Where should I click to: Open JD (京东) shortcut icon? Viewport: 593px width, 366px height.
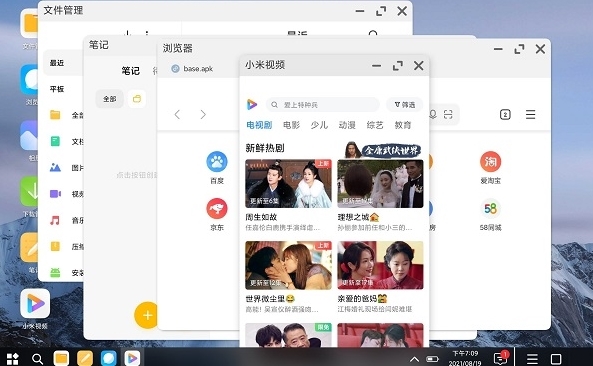point(217,208)
